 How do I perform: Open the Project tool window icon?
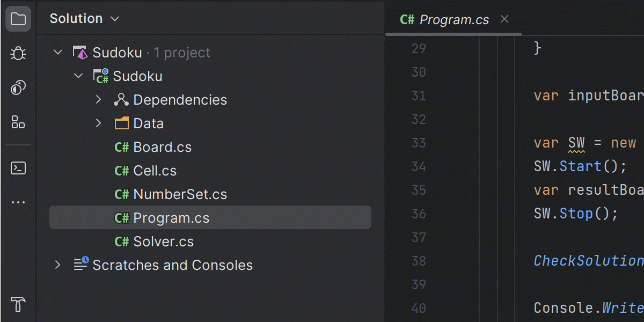(x=18, y=18)
